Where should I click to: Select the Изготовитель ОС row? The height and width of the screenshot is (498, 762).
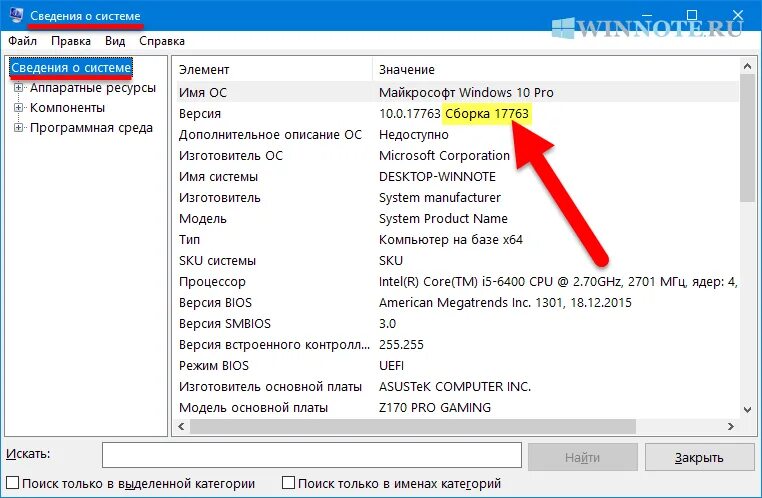pyautogui.click(x=457, y=155)
